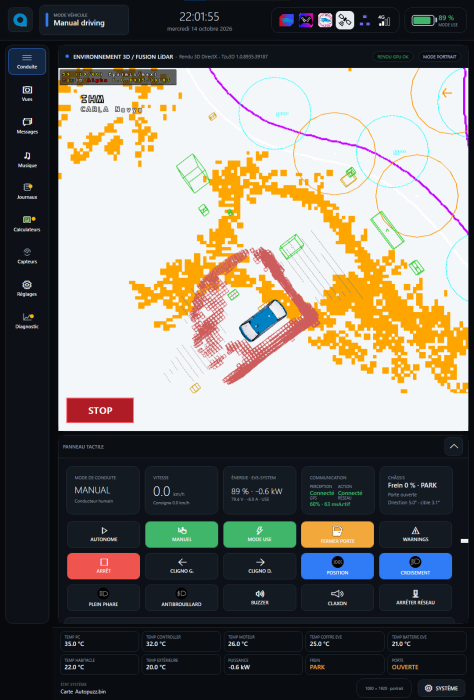
Task: Toggle the Antibrouillard fog light
Action: [x=181, y=598]
